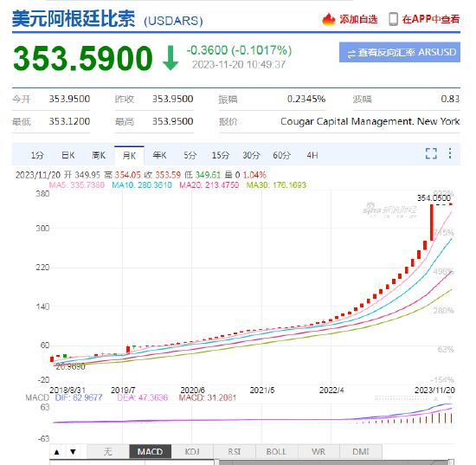This screenshot has width=476, height=465.
Task: Click the 2018/8/31 date axis label
Action: tap(68, 390)
